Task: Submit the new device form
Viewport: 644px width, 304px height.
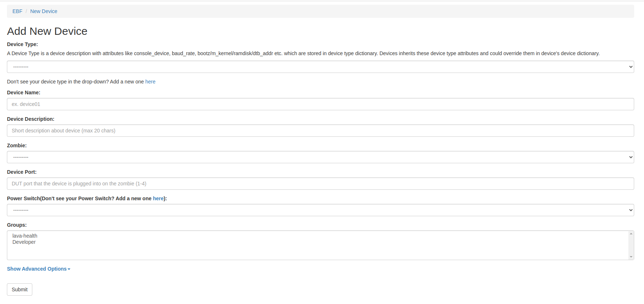Action: 20,289
